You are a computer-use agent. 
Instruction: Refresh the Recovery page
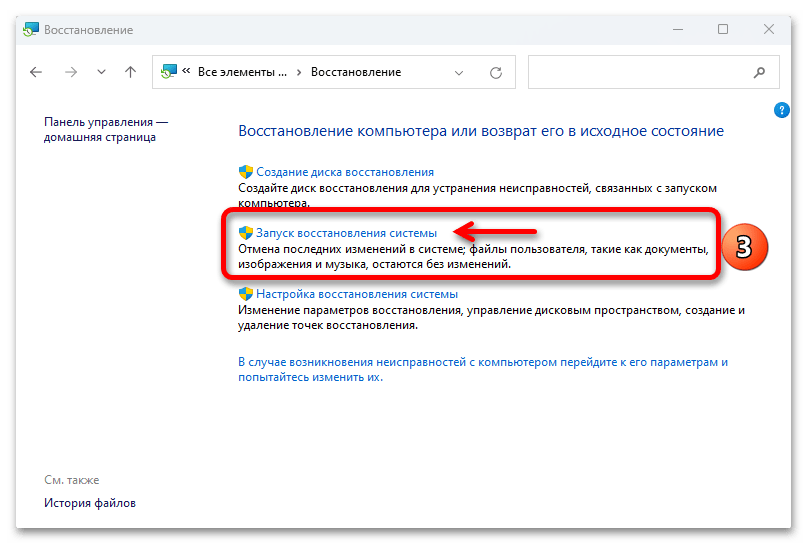tap(496, 73)
